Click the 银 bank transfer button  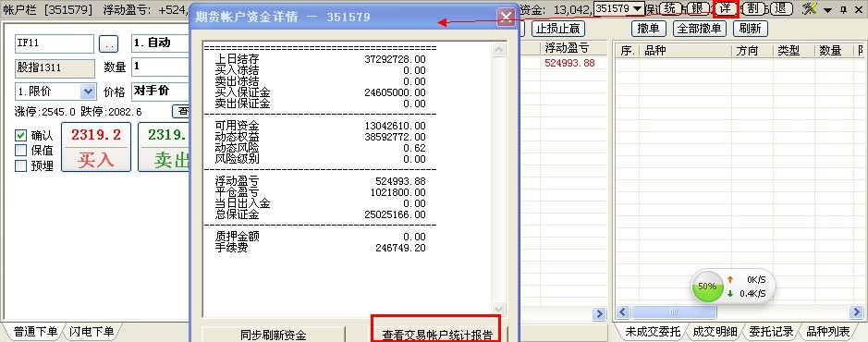point(697,9)
